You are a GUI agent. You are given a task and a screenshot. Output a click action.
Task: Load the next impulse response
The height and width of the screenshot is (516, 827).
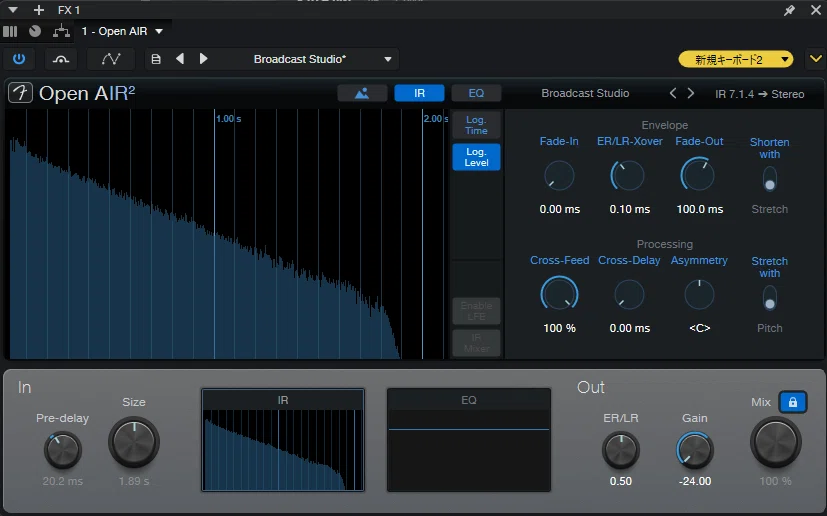click(691, 93)
